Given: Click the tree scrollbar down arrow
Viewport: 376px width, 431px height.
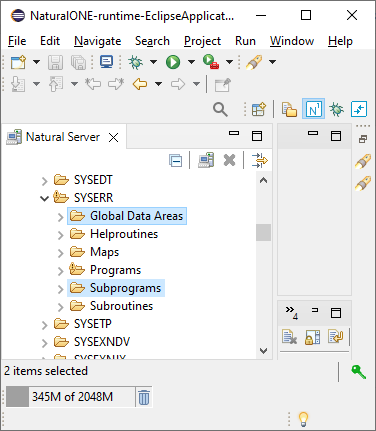Looking at the screenshot, I should pos(263,351).
